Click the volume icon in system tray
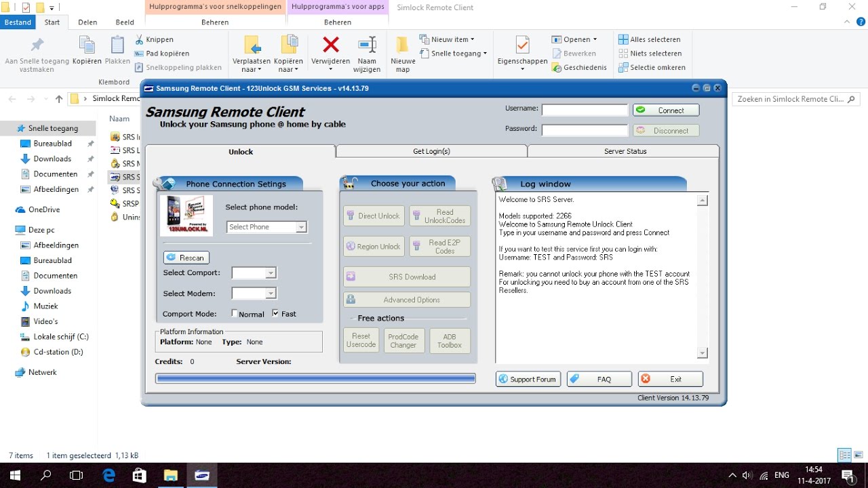Image resolution: width=868 pixels, height=488 pixels. click(x=747, y=475)
